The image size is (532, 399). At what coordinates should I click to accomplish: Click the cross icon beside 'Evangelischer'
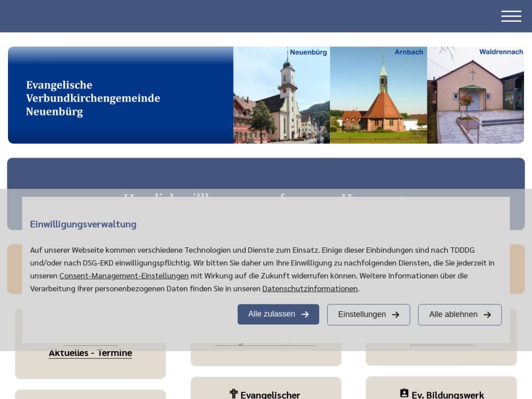[234, 394]
